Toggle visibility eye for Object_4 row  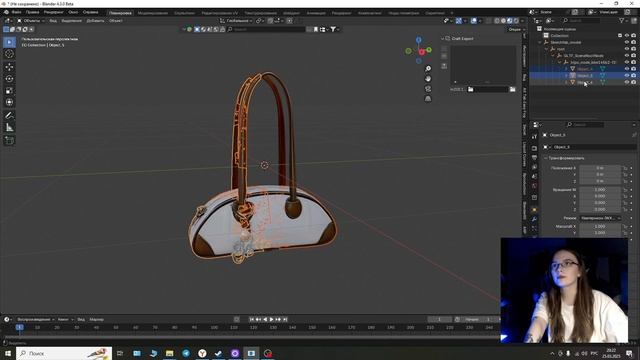[x=627, y=69]
